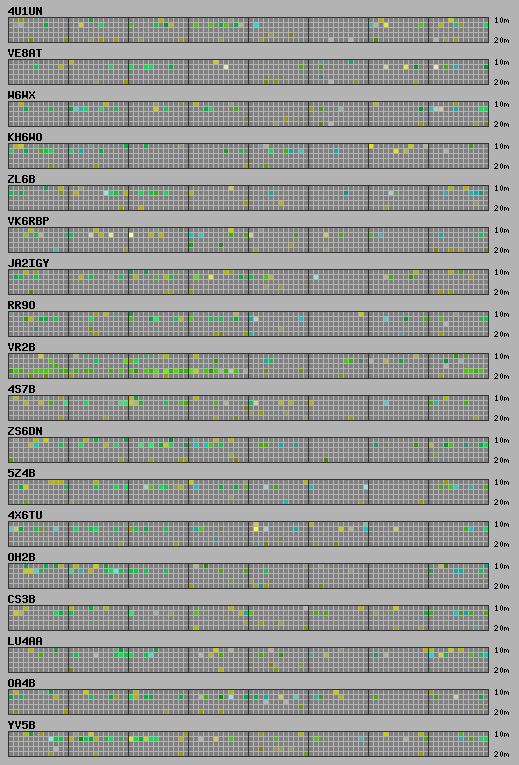Select the VE8AT beacon label
This screenshot has width=519, height=765.
(x=25, y=53)
